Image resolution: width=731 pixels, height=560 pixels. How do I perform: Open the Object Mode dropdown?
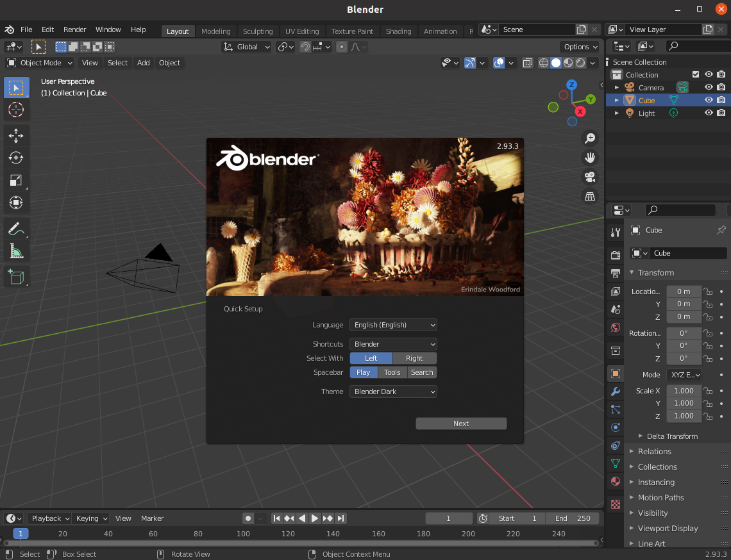tap(40, 63)
